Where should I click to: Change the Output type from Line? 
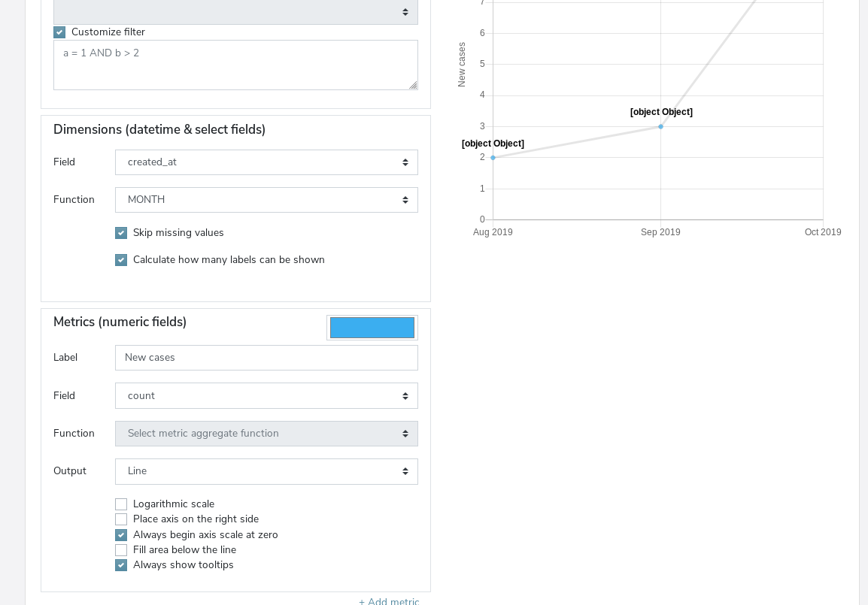pyautogui.click(x=266, y=471)
